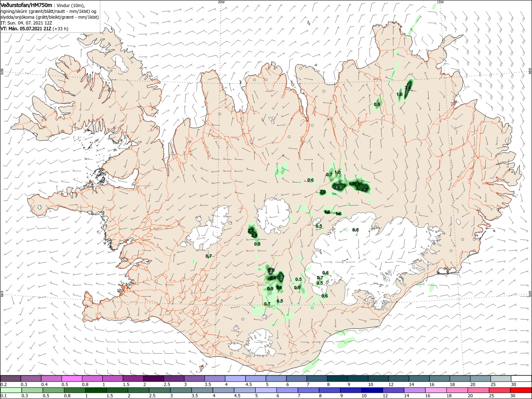Viewport: 532px width, 399px height.
Task: Click the 'VT: Mán. 05.07.2021 21Z' valid time
Action: [26, 29]
